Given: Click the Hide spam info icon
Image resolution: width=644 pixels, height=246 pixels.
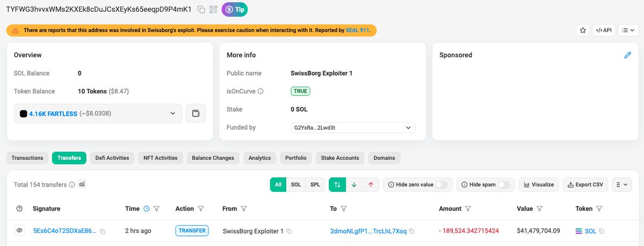Looking at the screenshot, I should pyautogui.click(x=465, y=184).
